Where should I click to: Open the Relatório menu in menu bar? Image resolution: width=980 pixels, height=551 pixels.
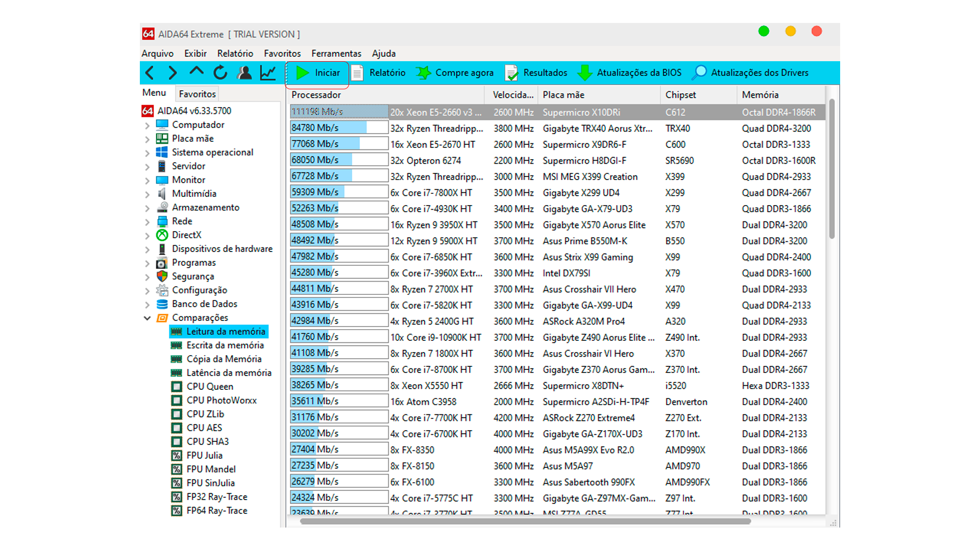(x=235, y=54)
